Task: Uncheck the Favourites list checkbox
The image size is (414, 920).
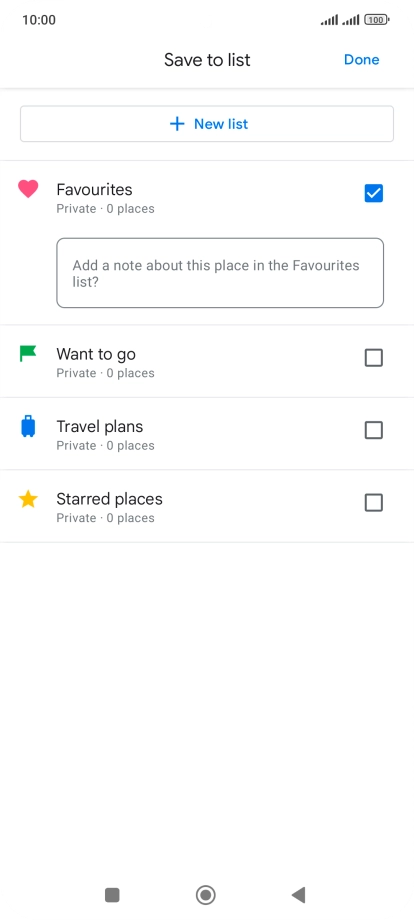Action: pos(374,193)
